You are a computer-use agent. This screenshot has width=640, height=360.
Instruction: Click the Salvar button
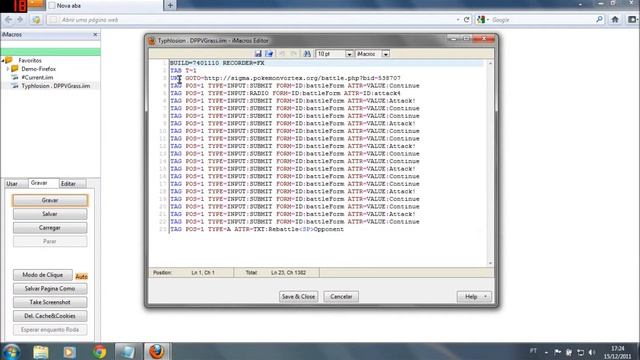click(x=50, y=214)
